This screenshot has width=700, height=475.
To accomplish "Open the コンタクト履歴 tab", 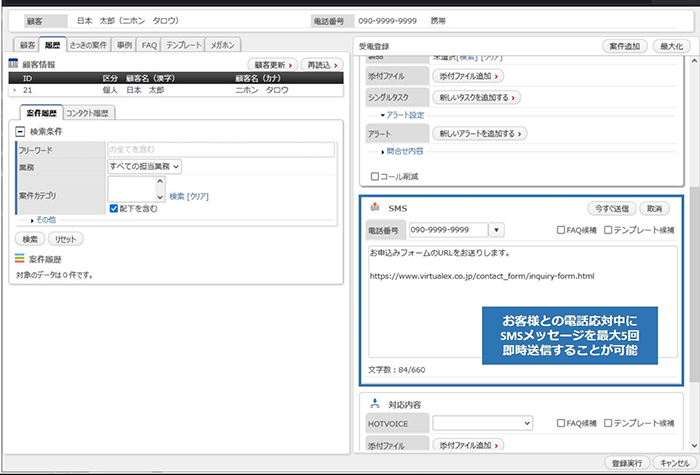I will point(88,113).
